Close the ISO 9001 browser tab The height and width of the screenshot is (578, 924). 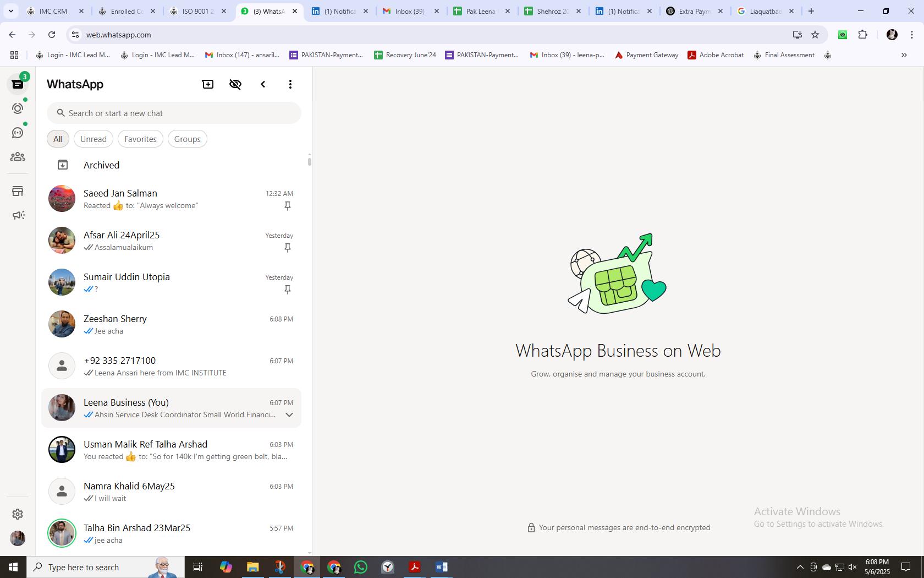(x=224, y=11)
